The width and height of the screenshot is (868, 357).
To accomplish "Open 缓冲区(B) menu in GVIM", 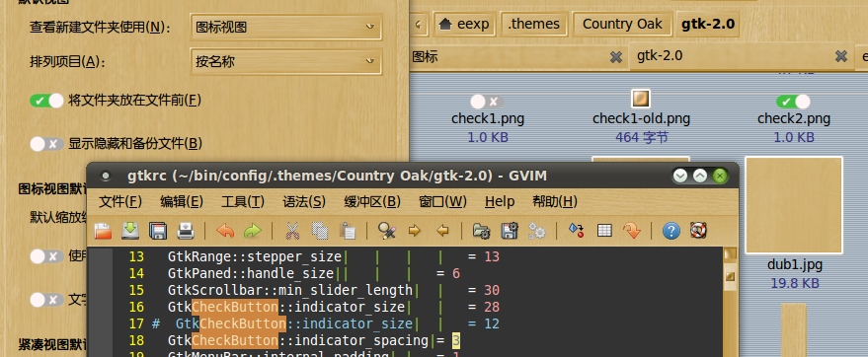I will tap(372, 202).
